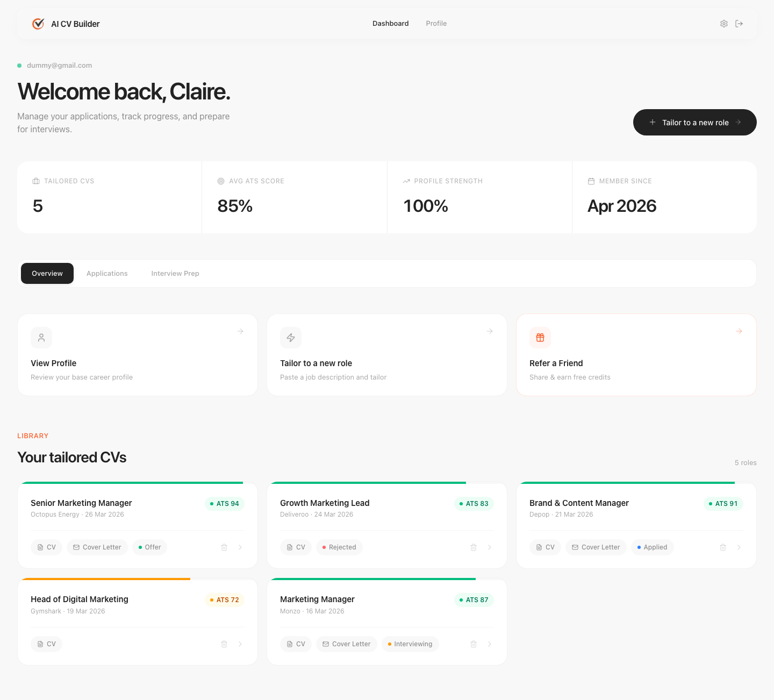Delete the Senior Marketing Manager CV
The height and width of the screenshot is (700, 774).
(x=224, y=547)
